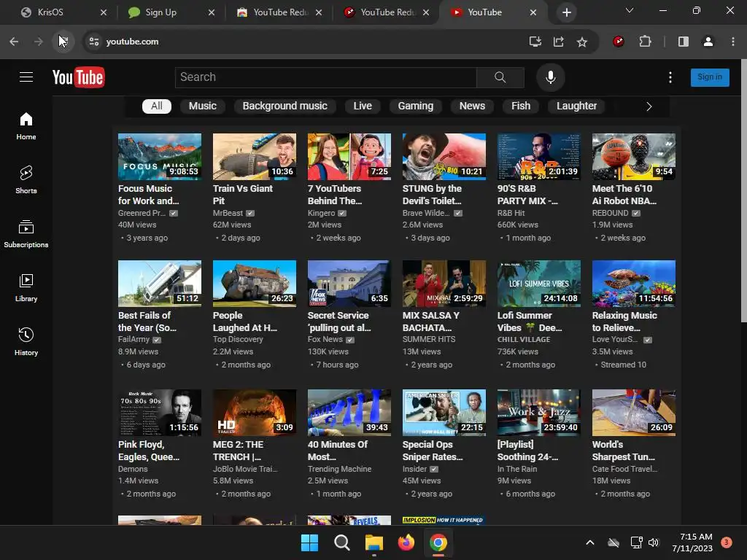Open the MrBeast channel link
This screenshot has height=560, width=747.
(x=228, y=214)
